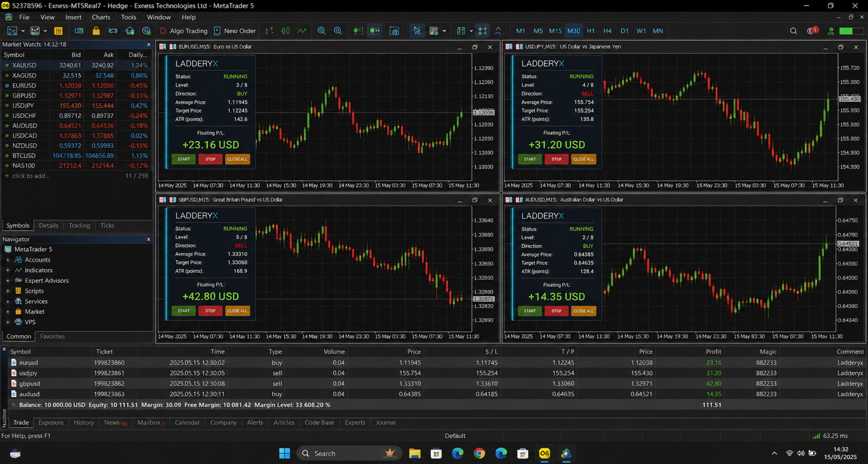
Task: Switch to the Journal tab
Action: (x=385, y=423)
